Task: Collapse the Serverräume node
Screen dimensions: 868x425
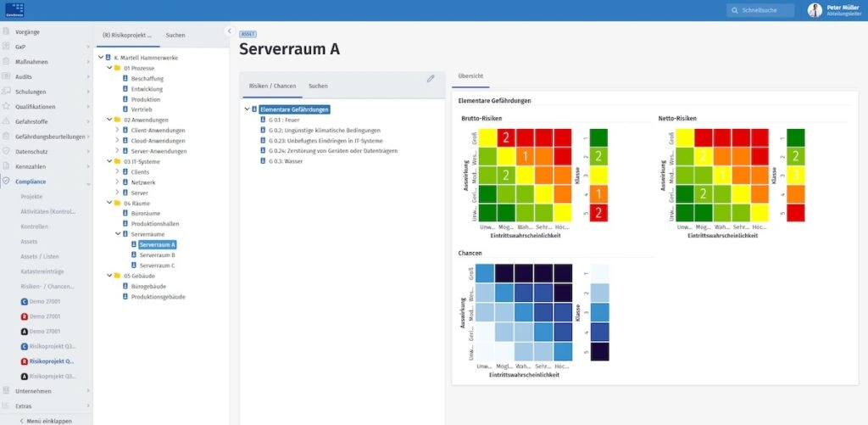Action: [117, 234]
